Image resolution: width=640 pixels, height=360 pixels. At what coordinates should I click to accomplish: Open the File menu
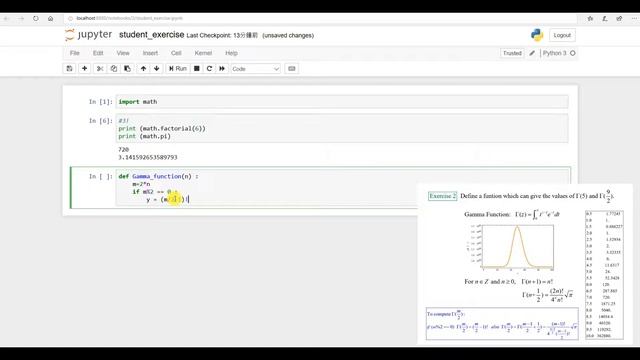tap(75, 53)
